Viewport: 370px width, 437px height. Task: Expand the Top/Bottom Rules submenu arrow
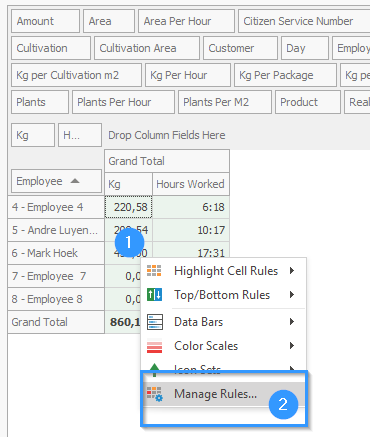tap(292, 295)
